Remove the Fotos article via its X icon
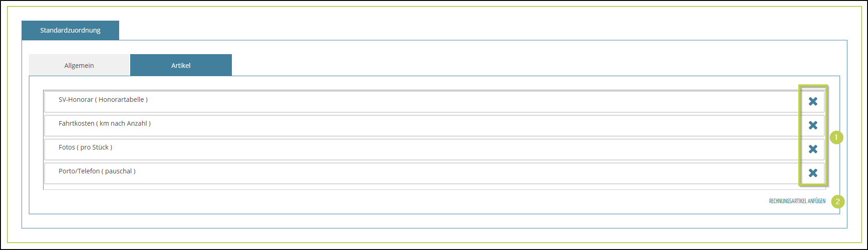The width and height of the screenshot is (868, 250). [813, 149]
